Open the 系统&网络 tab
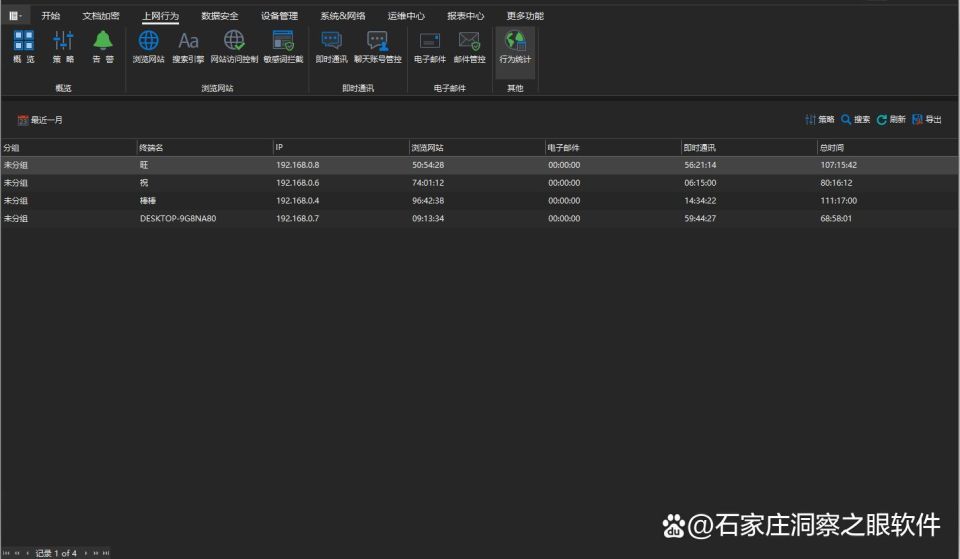This screenshot has width=960, height=559. coord(343,16)
